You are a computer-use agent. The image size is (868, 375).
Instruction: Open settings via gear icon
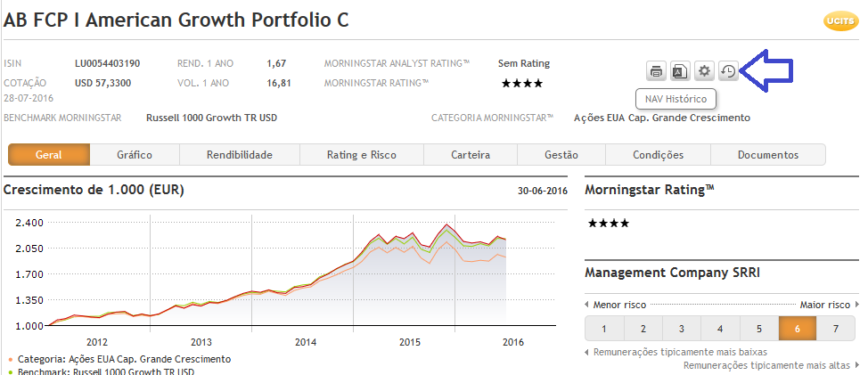[x=704, y=71]
